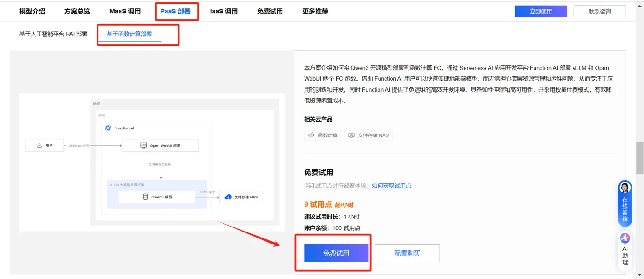Click the architecture diagram image
The width and height of the screenshot is (644, 279).
click(152, 162)
